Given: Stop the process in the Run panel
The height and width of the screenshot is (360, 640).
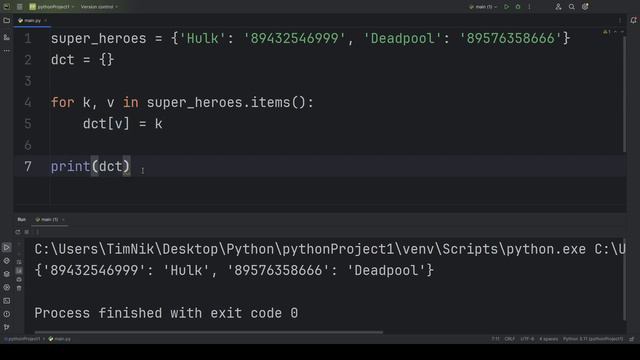Looking at the screenshot, I should 27,232.
